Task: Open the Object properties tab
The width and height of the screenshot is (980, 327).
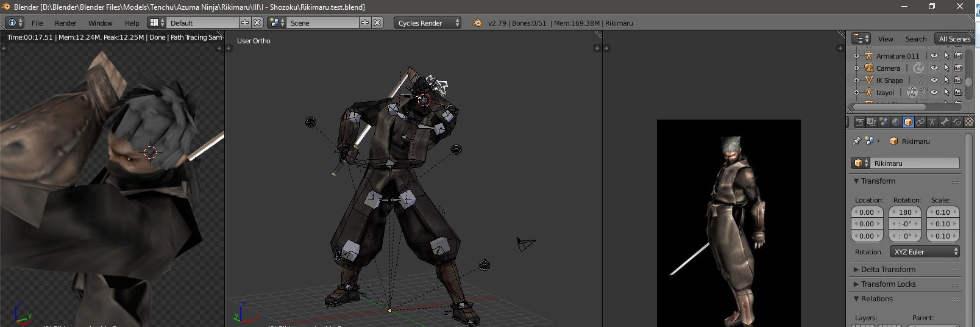Action: (x=908, y=122)
